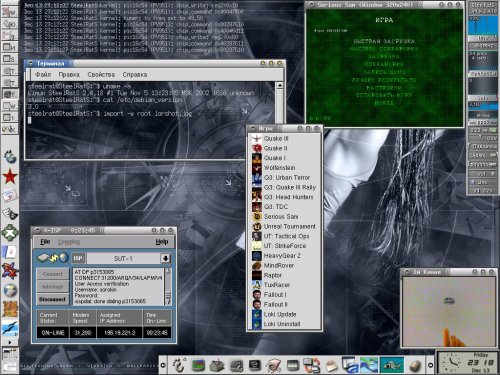Viewport: 500px width, 375px height.
Task: Click terminal scrollbar up arrow
Action: [x=280, y=85]
